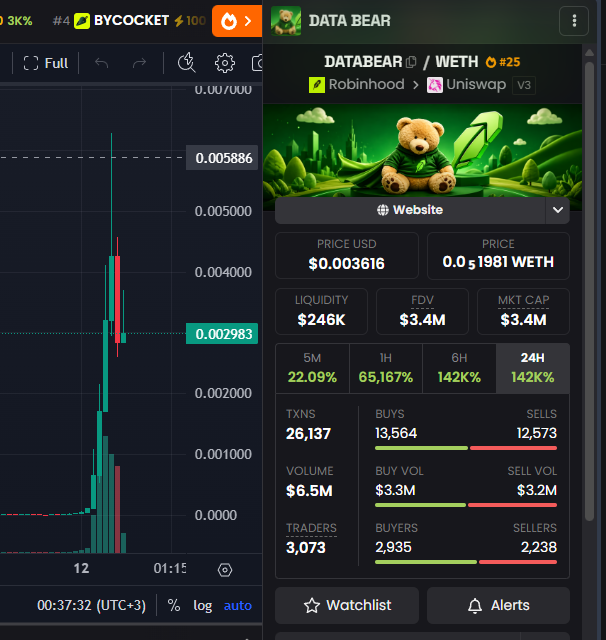Click the MKT CAP $3.4M box

[523, 311]
